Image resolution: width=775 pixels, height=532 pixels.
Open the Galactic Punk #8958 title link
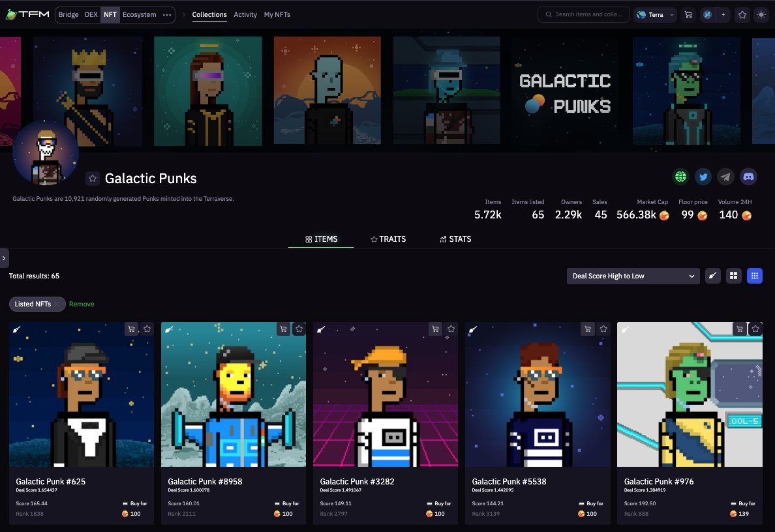(x=205, y=481)
